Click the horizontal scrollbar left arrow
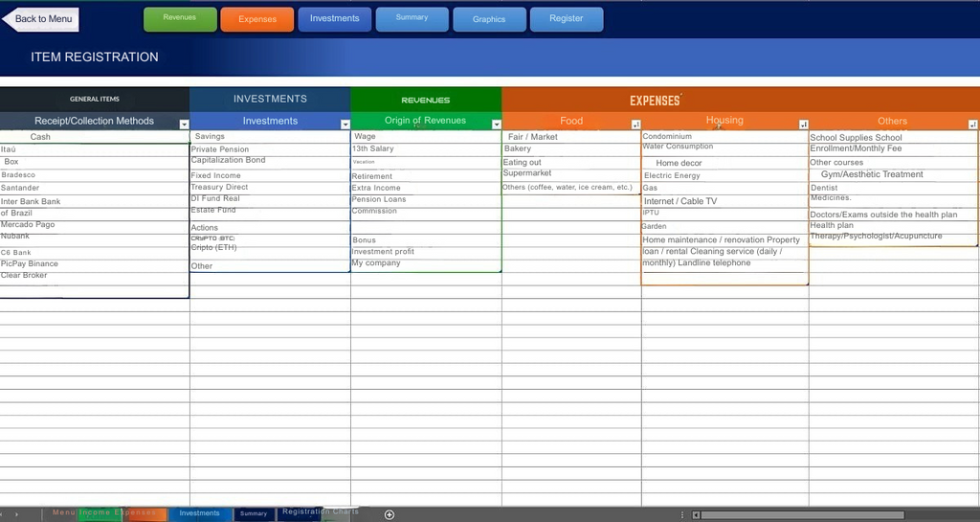The height and width of the screenshot is (522, 980). pos(696,514)
